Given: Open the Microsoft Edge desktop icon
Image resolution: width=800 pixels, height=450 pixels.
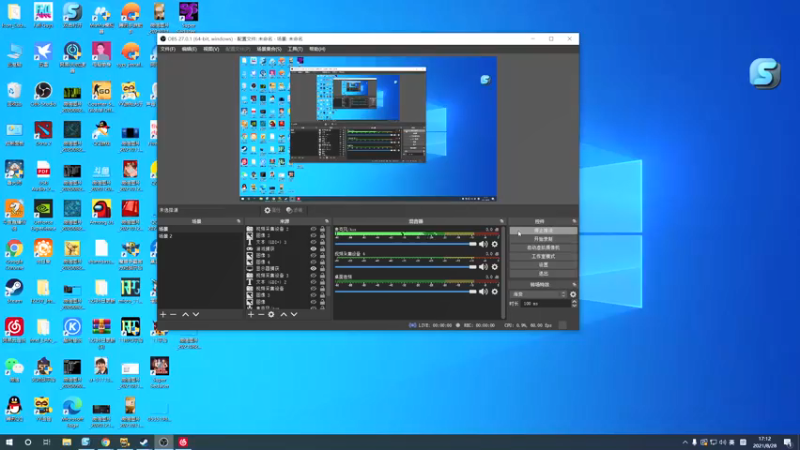Looking at the screenshot, I should (x=72, y=412).
